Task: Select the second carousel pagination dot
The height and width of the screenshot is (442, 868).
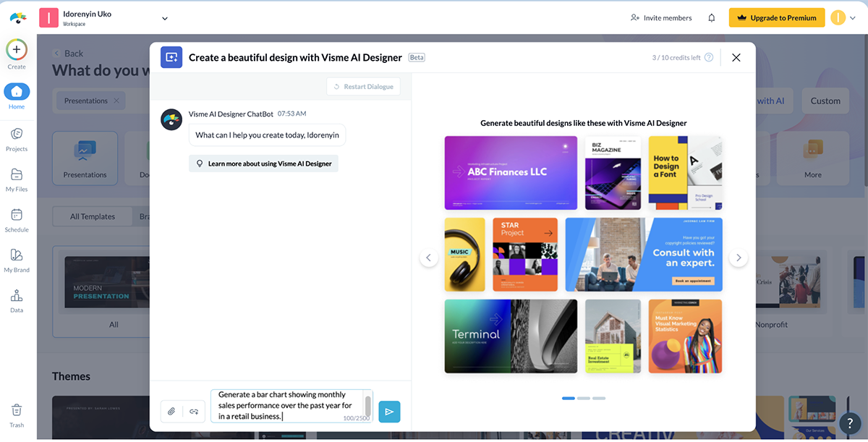Action: click(x=582, y=398)
